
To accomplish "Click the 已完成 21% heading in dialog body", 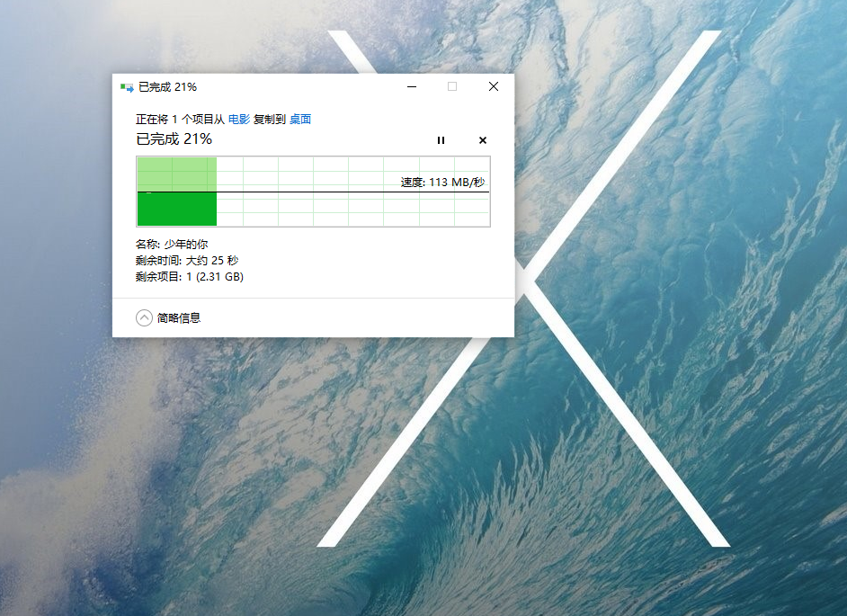I will pos(174,139).
